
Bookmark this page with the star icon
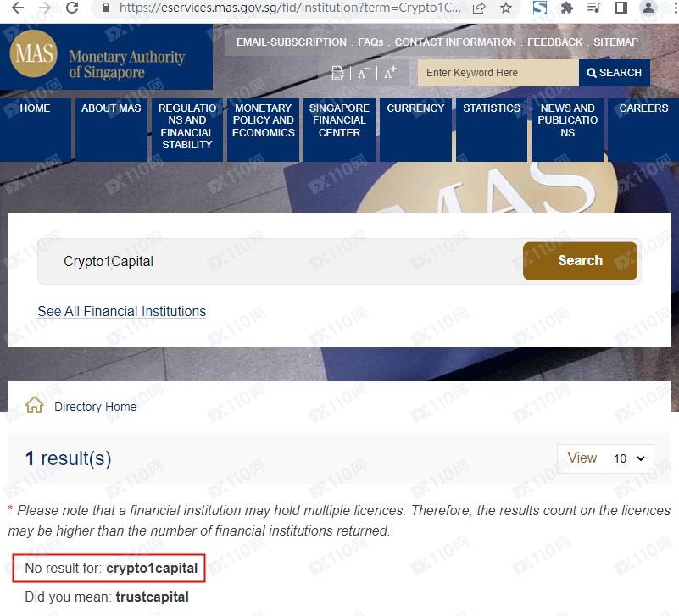pyautogui.click(x=506, y=8)
